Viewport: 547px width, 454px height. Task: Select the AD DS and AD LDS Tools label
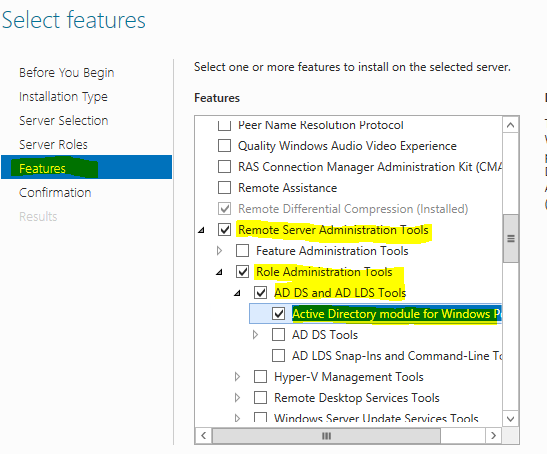(340, 293)
